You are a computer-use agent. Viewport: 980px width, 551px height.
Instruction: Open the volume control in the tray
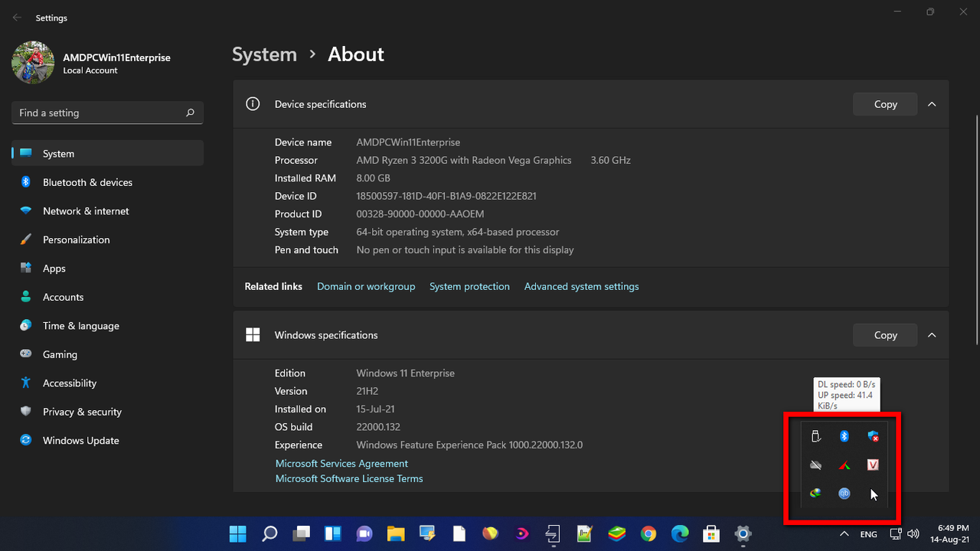[x=913, y=533]
